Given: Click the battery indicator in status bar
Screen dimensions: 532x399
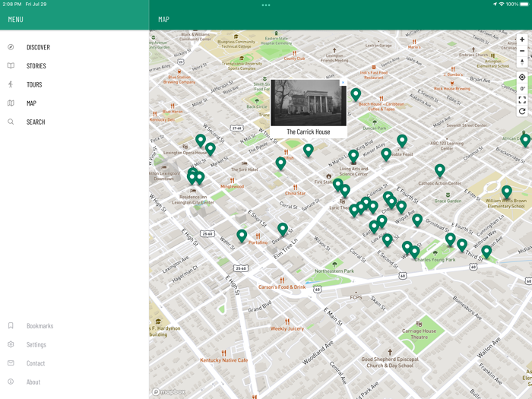Looking at the screenshot, I should point(524,4).
